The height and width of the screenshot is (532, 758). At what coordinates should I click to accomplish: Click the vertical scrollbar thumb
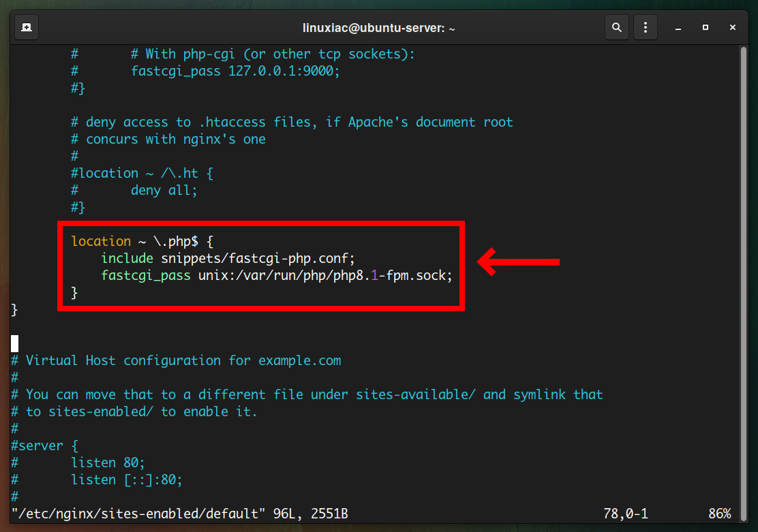click(744, 283)
